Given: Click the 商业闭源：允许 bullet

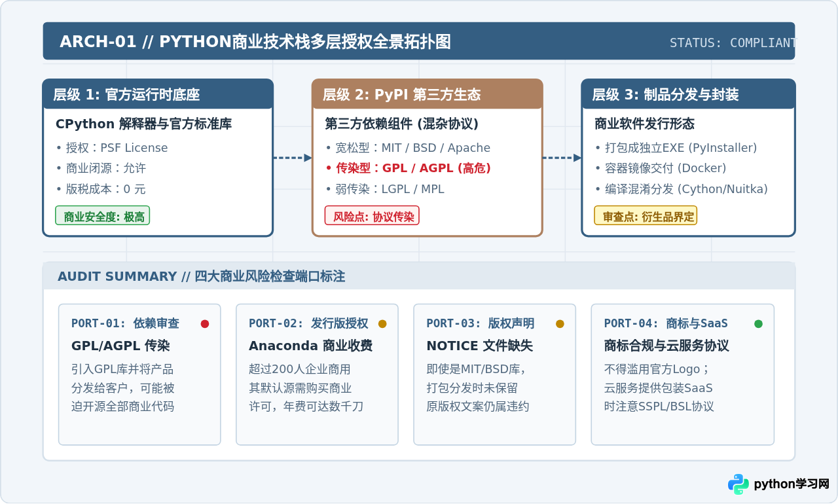Looking at the screenshot, I should [x=101, y=168].
